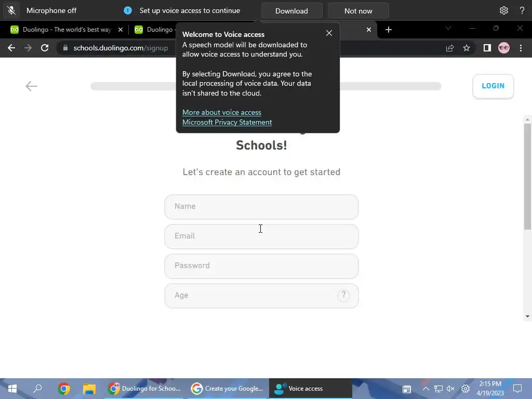
Task: Open Chrome tab search chevron
Action: pos(448,28)
